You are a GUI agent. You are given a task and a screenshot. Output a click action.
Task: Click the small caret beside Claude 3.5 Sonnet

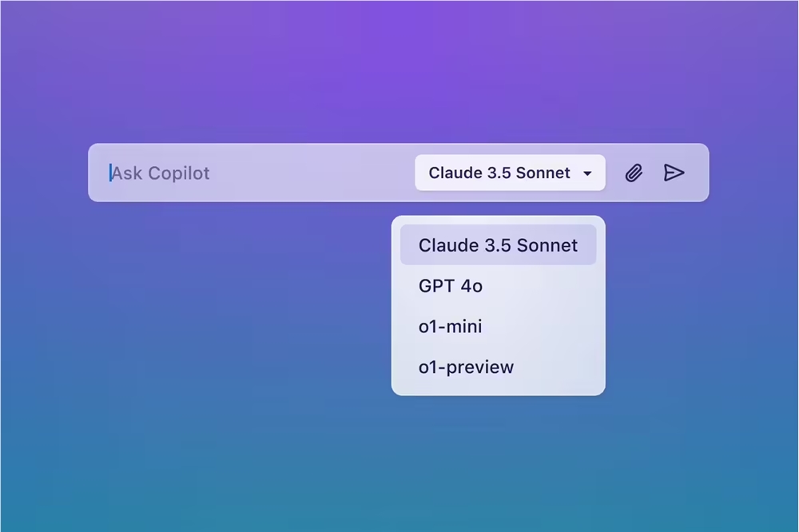[587, 174]
